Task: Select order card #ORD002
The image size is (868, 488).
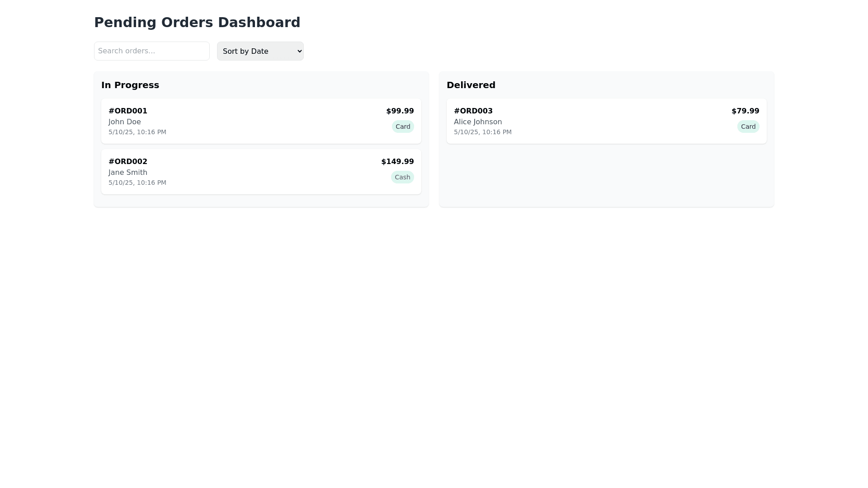Action: click(x=261, y=172)
